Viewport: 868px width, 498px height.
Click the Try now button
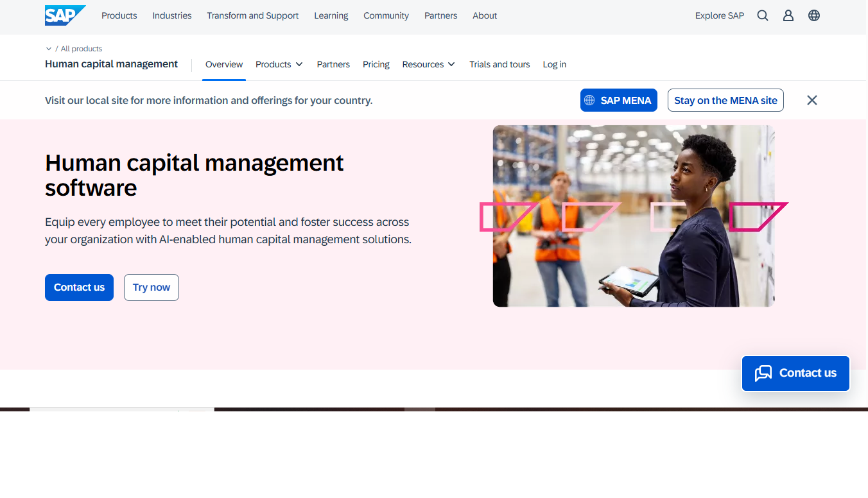coord(151,287)
